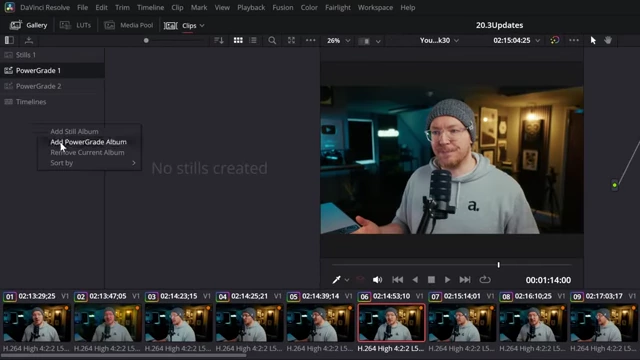Toggle the bypass color grades icon

555,40
